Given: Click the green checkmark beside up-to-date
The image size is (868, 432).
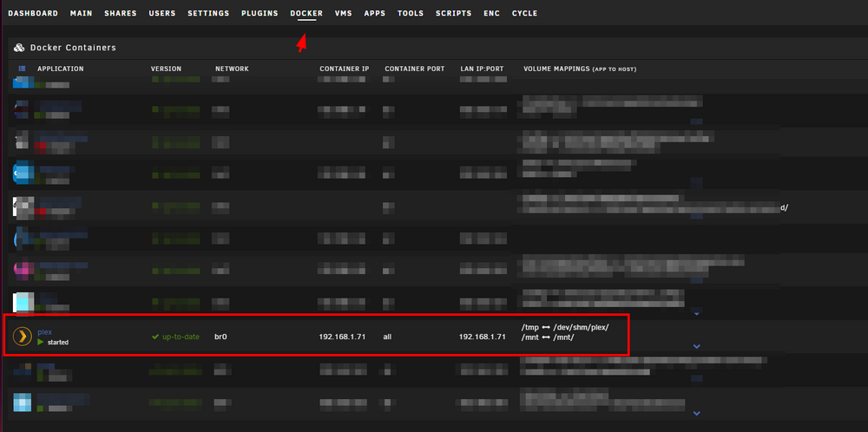Looking at the screenshot, I should (x=155, y=337).
